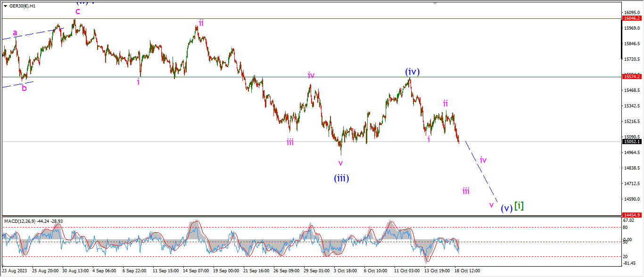This screenshot has width=644, height=277.
Task: Select the magenta letter c wave label
Action: [78, 11]
